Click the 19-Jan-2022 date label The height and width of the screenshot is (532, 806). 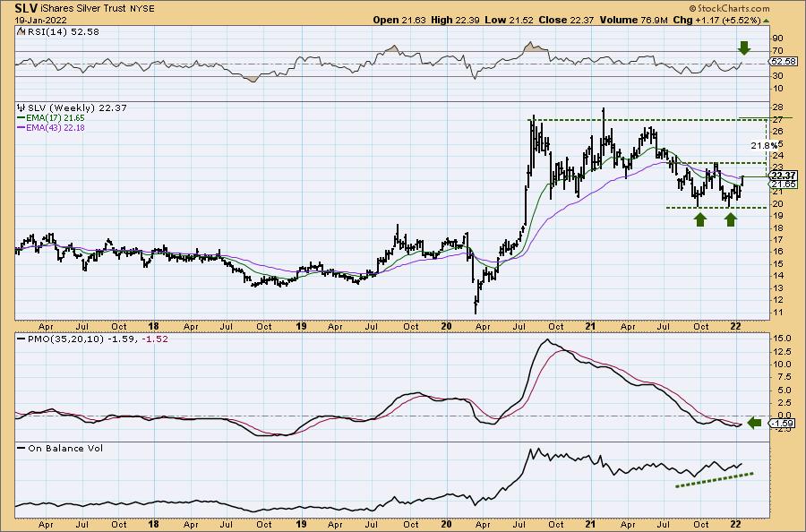pyautogui.click(x=39, y=20)
